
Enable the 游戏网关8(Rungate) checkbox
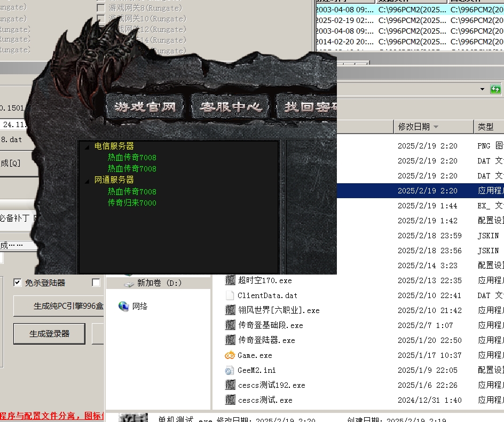click(x=100, y=8)
